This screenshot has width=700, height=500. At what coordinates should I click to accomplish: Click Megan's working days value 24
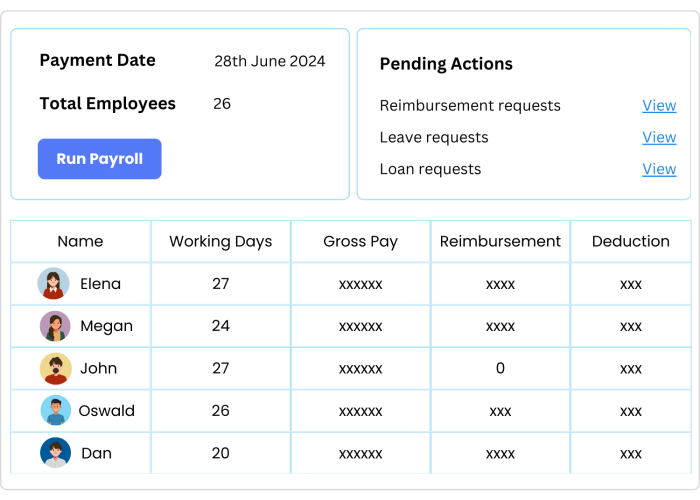click(x=221, y=326)
